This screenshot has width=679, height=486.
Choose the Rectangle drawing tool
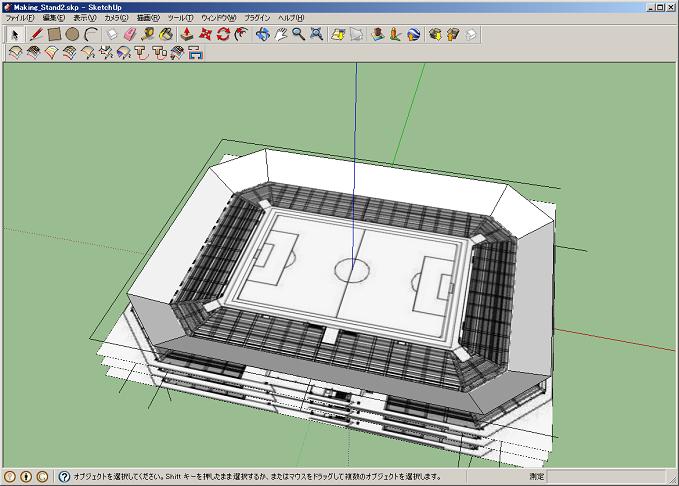tap(54, 34)
